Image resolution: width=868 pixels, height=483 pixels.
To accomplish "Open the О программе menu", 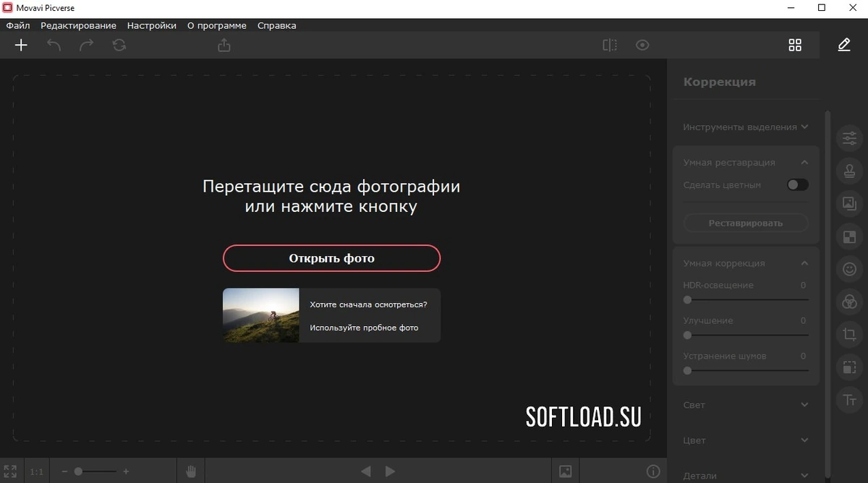I will click(x=217, y=25).
